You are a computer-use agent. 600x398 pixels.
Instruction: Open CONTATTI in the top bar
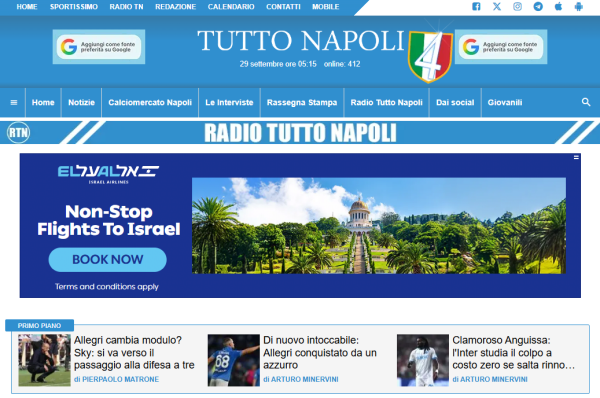point(283,7)
